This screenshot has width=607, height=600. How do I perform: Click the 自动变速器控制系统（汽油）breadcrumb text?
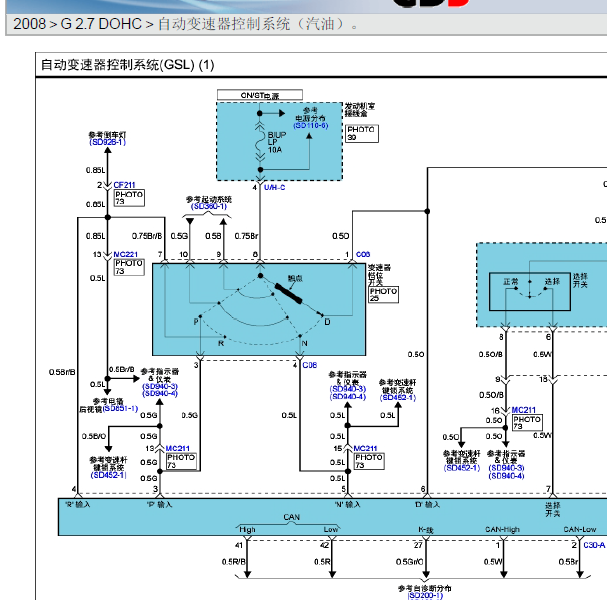pyautogui.click(x=259, y=24)
